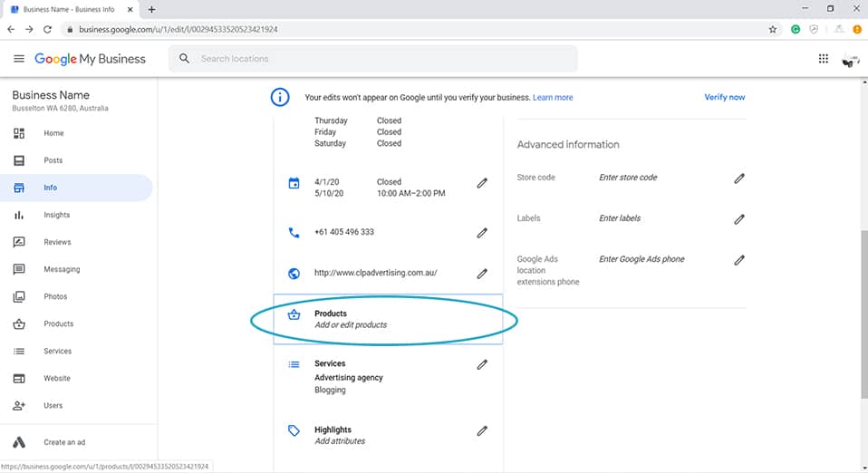Click Enter Google Ads phone placeholder

641,258
